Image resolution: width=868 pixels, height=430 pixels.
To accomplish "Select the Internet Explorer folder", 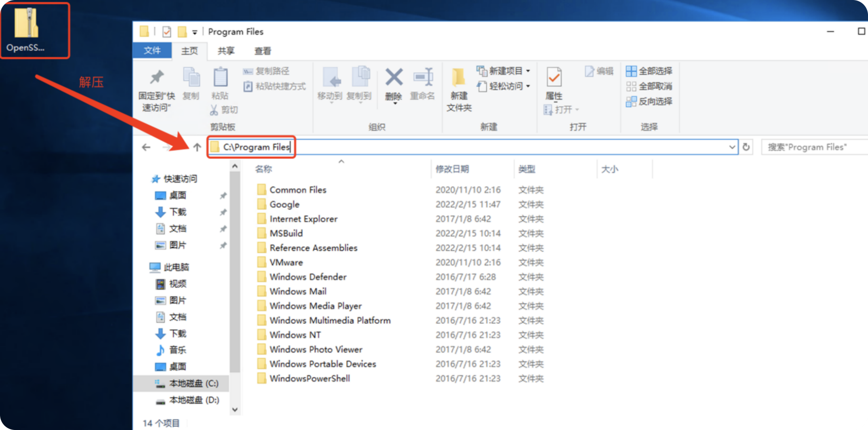I will point(297,219).
